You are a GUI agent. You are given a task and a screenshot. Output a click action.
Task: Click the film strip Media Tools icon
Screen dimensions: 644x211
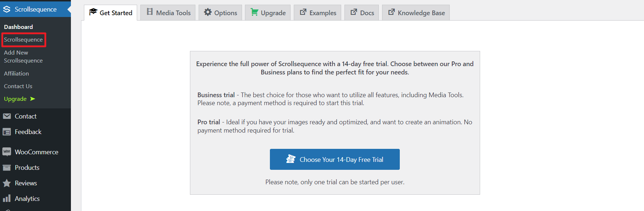tap(150, 12)
